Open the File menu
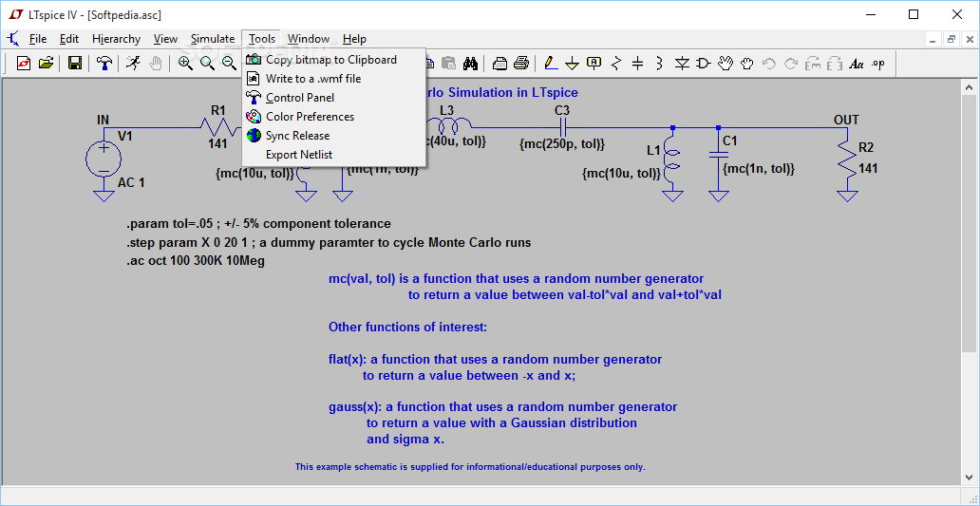 [x=38, y=39]
